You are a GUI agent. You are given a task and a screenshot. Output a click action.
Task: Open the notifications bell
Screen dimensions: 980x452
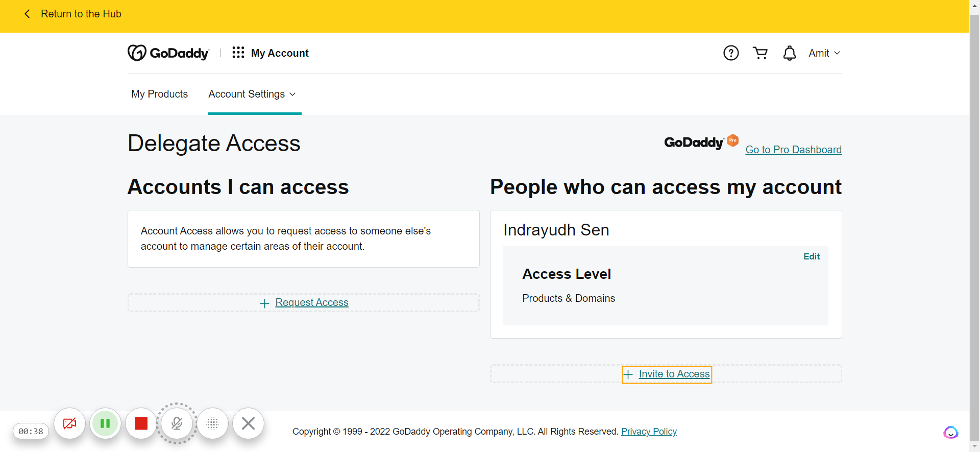(x=790, y=53)
